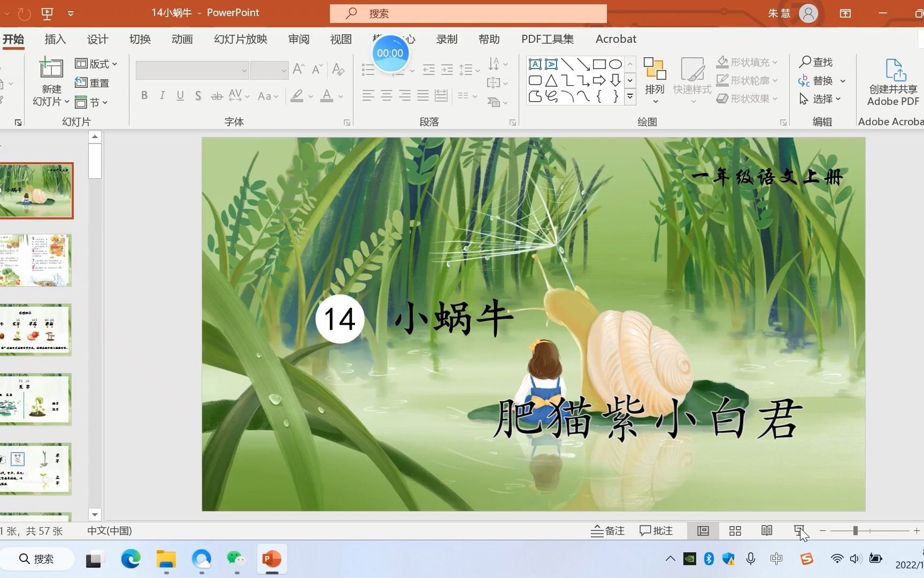924x578 pixels.
Task: Switch to the Animations (动画) tab
Action: point(182,39)
